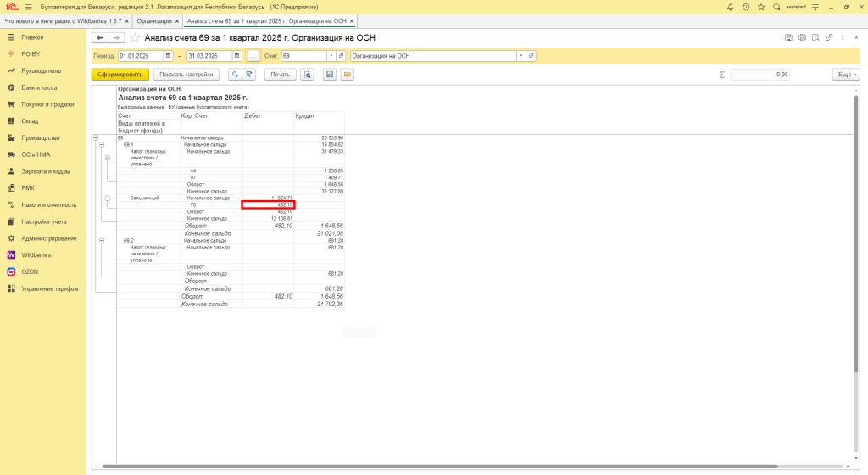868x475 pixels.
Task: Click the send by email envelope icon
Action: (x=347, y=75)
